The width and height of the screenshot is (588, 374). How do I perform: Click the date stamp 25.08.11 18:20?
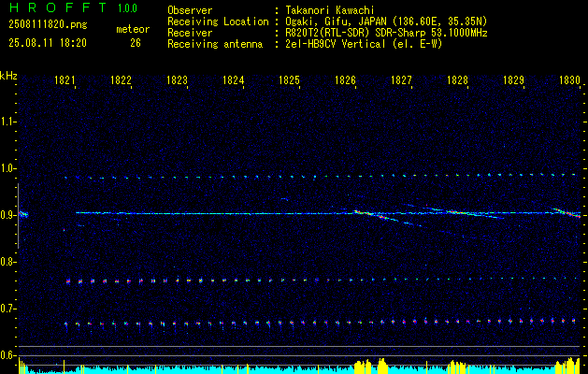(x=48, y=43)
